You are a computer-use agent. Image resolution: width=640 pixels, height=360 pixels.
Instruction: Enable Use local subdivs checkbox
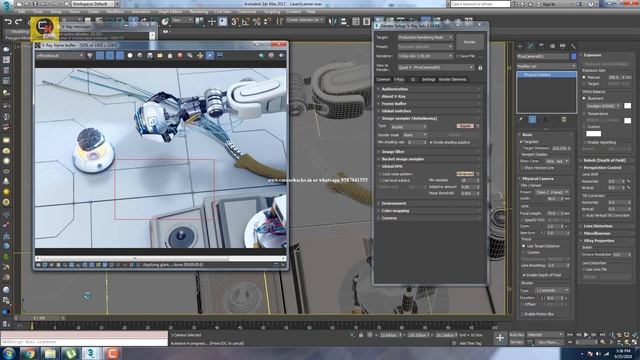pos(380,180)
